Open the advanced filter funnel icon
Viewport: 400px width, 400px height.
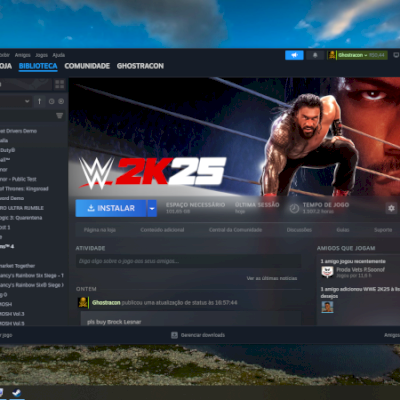[60, 116]
